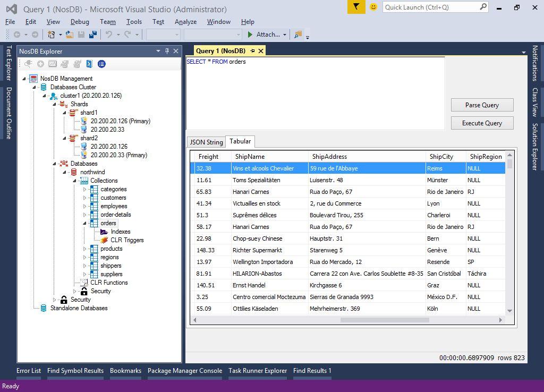
Task: Expand the products collection
Action: (84, 249)
